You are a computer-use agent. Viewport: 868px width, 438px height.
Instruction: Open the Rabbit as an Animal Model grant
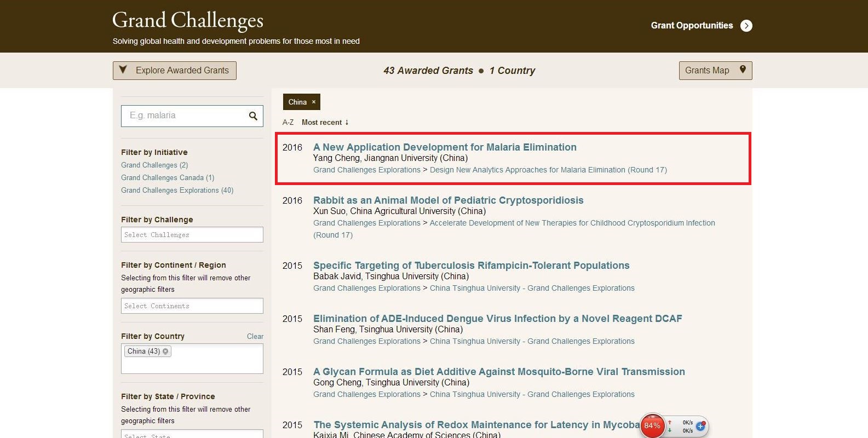(448, 200)
